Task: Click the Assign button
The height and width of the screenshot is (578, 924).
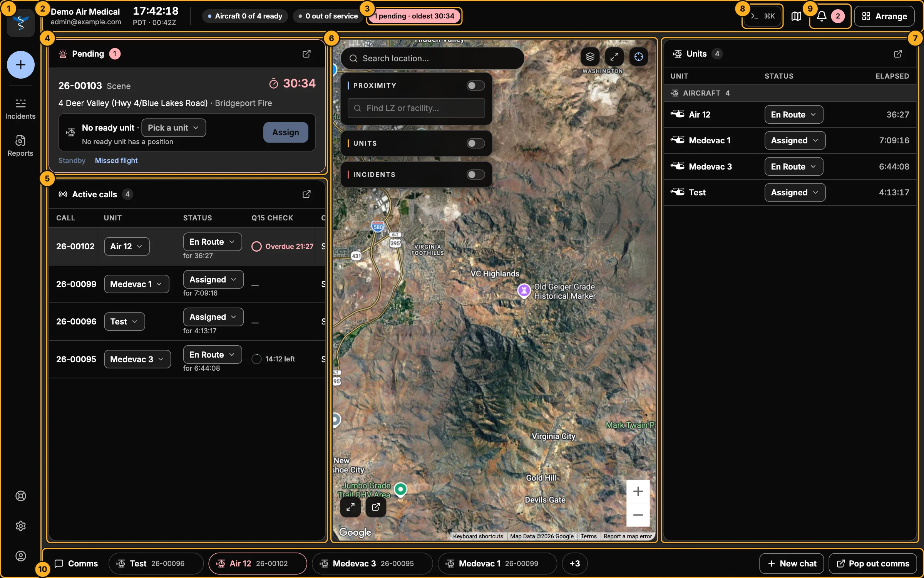Action: [286, 133]
